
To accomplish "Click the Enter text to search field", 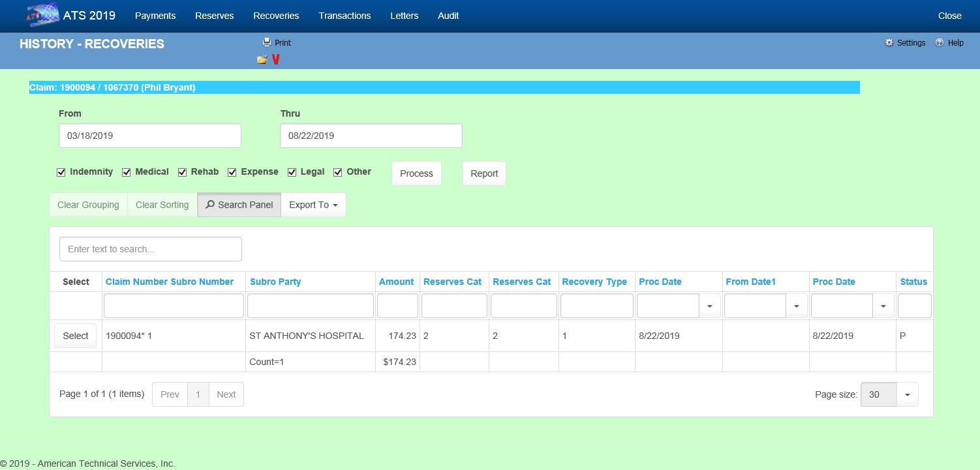I will 150,249.
